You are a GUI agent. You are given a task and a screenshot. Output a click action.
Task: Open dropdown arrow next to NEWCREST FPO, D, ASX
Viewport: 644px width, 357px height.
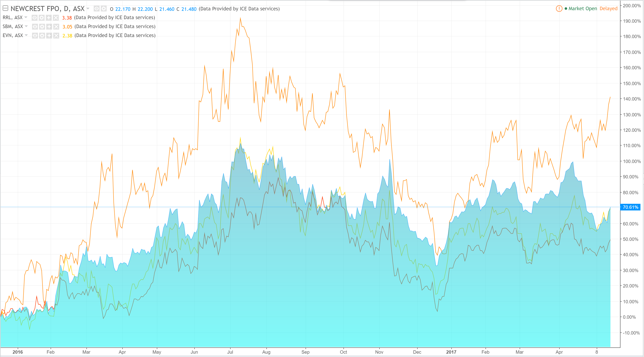[x=88, y=9]
